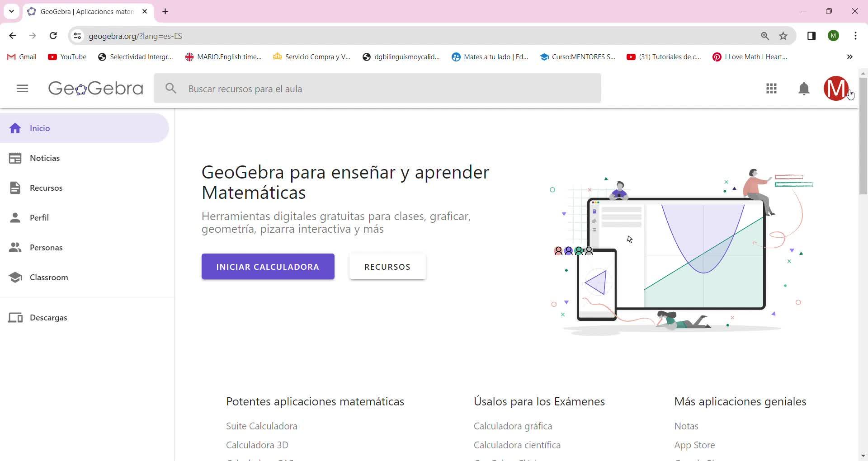Click the INICIAR CALCULADORA button
Viewport: 868px width, 461px height.
[268, 267]
